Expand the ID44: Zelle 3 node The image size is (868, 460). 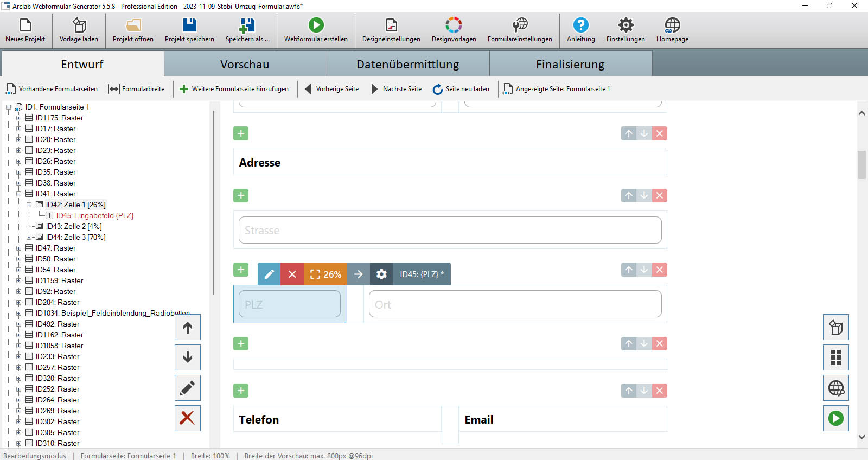point(29,237)
